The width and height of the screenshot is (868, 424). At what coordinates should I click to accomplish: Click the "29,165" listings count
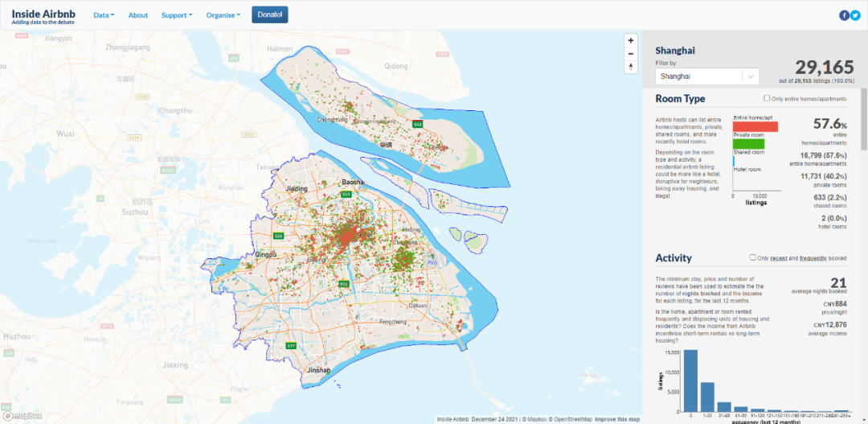click(825, 67)
